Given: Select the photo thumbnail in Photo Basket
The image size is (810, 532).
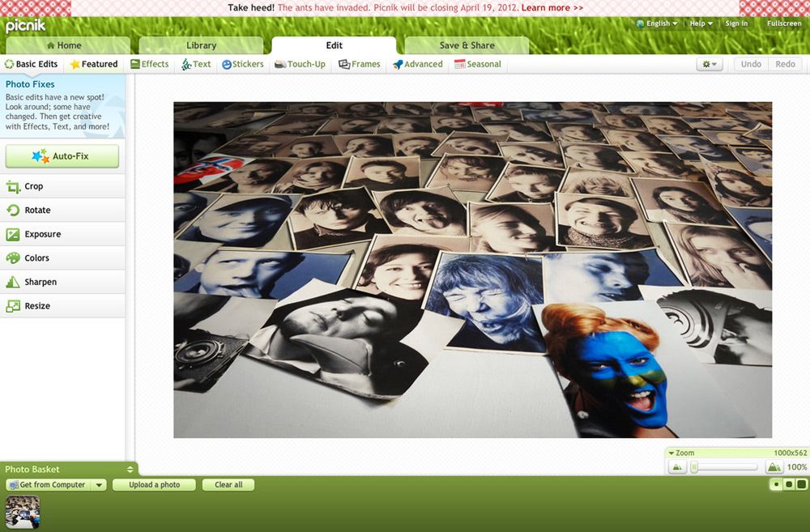Looking at the screenshot, I should pos(22,512).
